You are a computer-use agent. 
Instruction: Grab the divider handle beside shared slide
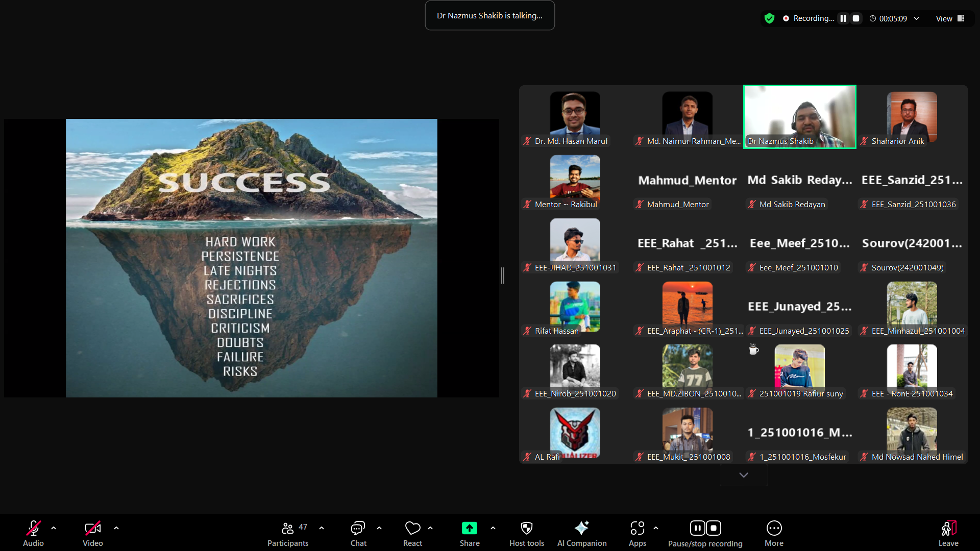(503, 275)
